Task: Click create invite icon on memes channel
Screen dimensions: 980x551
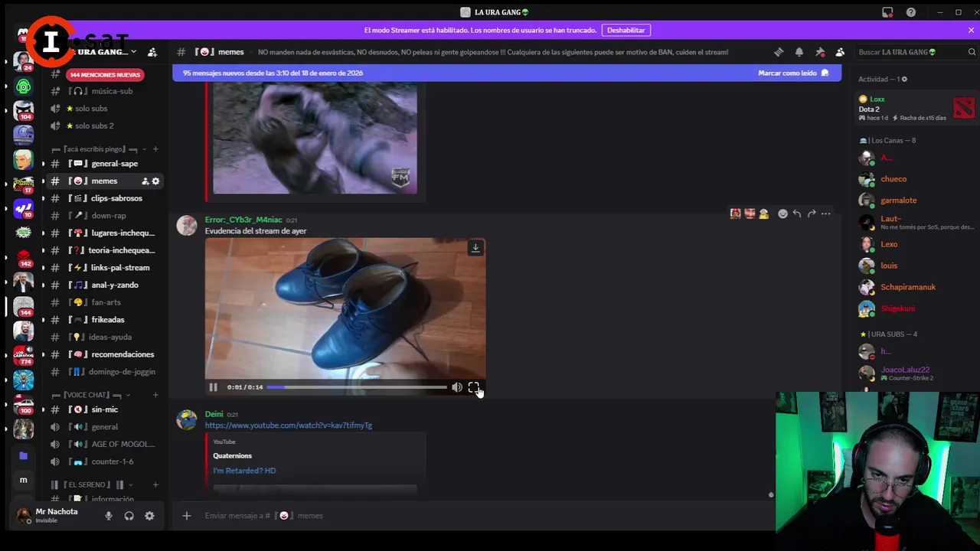Action: coord(145,181)
